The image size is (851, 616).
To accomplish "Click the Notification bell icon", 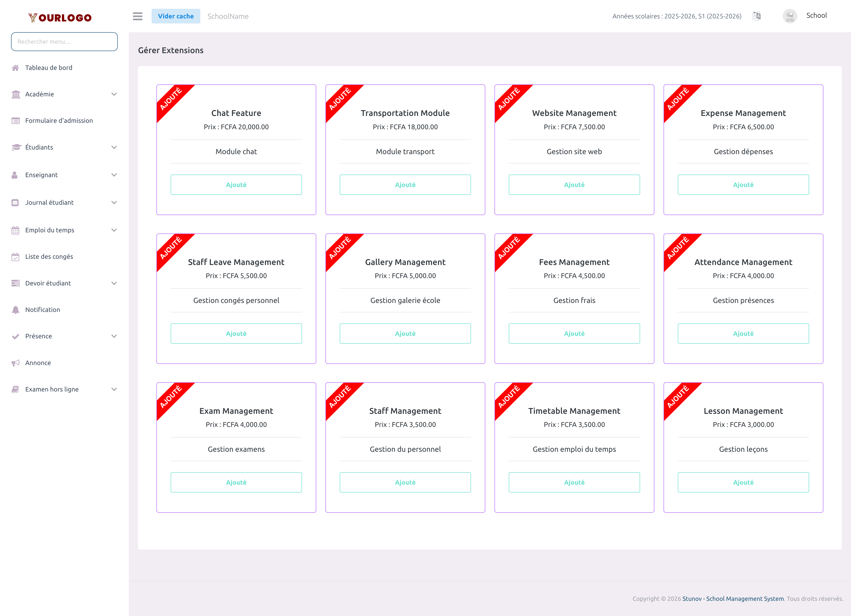I will 15,310.
